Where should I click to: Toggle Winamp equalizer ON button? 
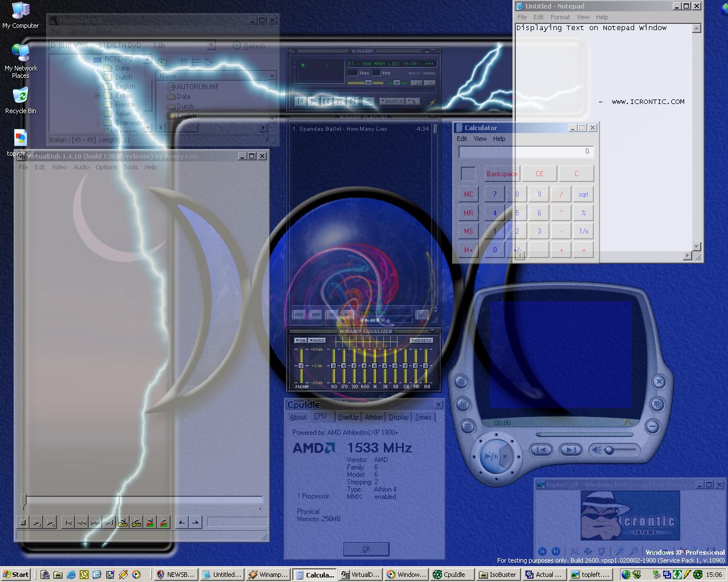click(x=300, y=340)
